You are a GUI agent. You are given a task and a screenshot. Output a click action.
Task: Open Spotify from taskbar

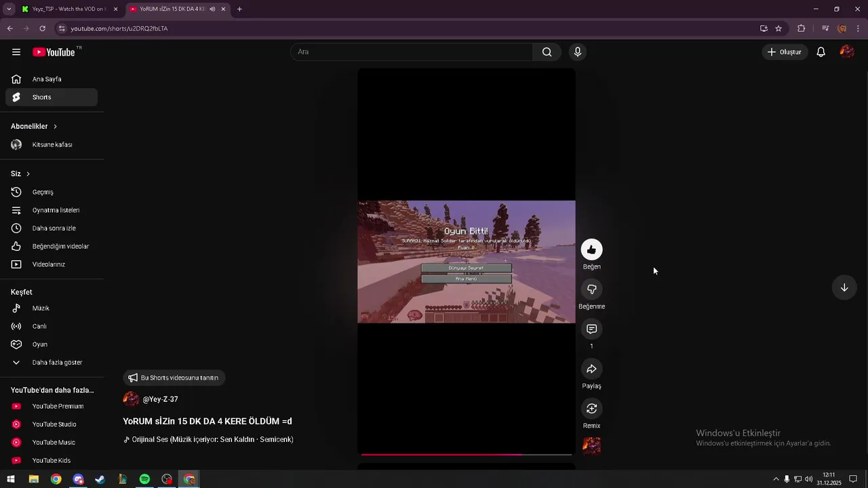144,479
